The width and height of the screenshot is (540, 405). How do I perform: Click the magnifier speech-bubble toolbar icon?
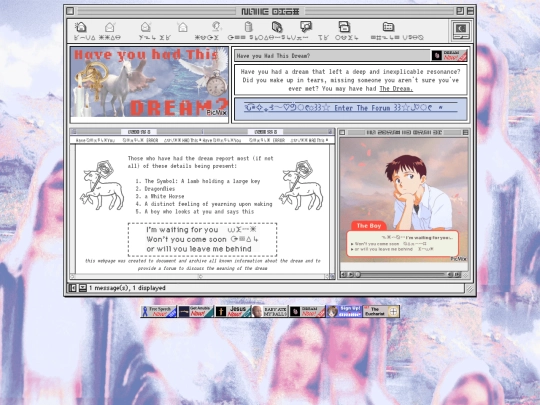[305, 26]
